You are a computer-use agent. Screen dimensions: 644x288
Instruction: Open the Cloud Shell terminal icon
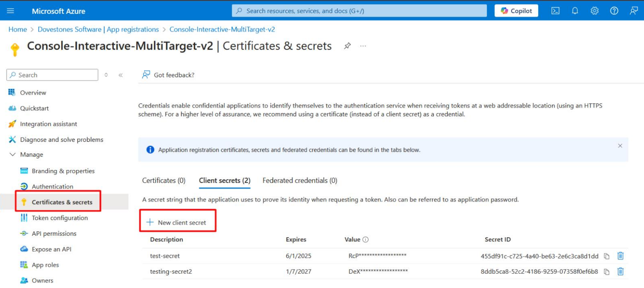click(x=555, y=11)
